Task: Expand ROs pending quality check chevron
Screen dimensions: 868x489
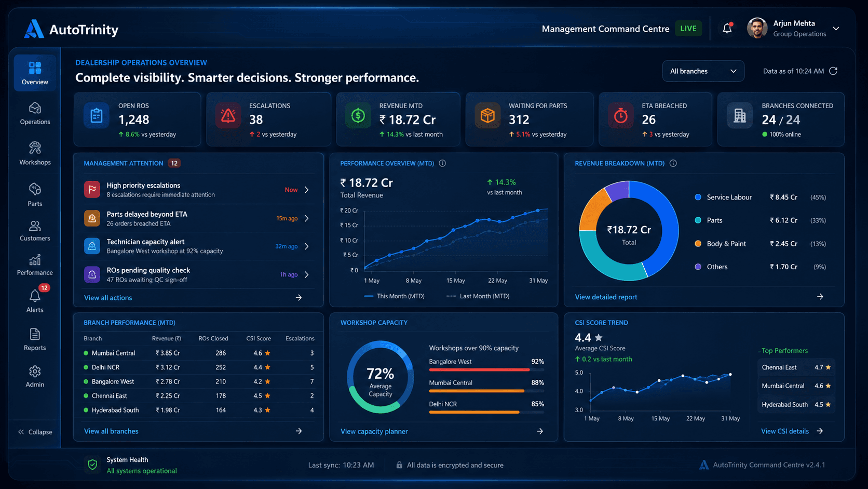Action: point(307,274)
